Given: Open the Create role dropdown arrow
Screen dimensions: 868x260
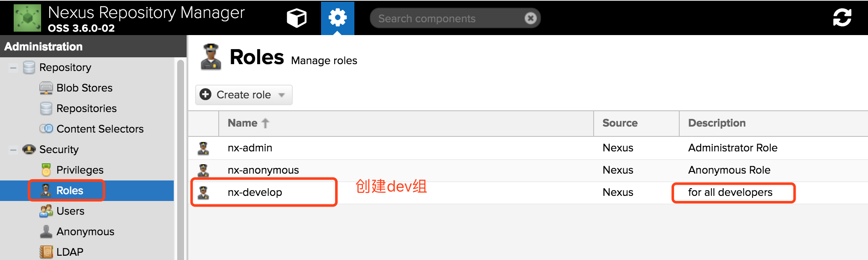Looking at the screenshot, I should (x=282, y=95).
